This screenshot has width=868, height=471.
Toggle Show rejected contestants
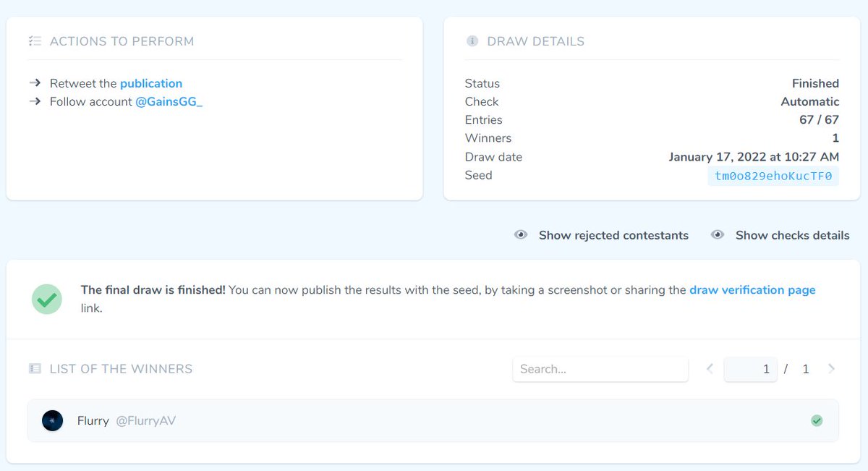pos(601,235)
